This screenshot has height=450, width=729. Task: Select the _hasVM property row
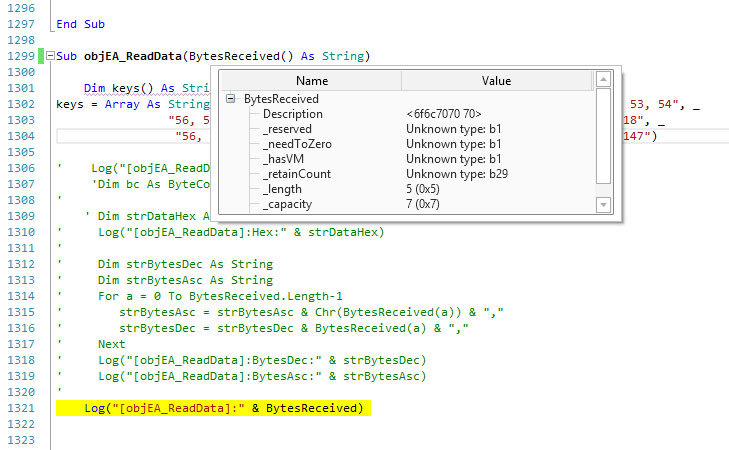click(x=284, y=159)
